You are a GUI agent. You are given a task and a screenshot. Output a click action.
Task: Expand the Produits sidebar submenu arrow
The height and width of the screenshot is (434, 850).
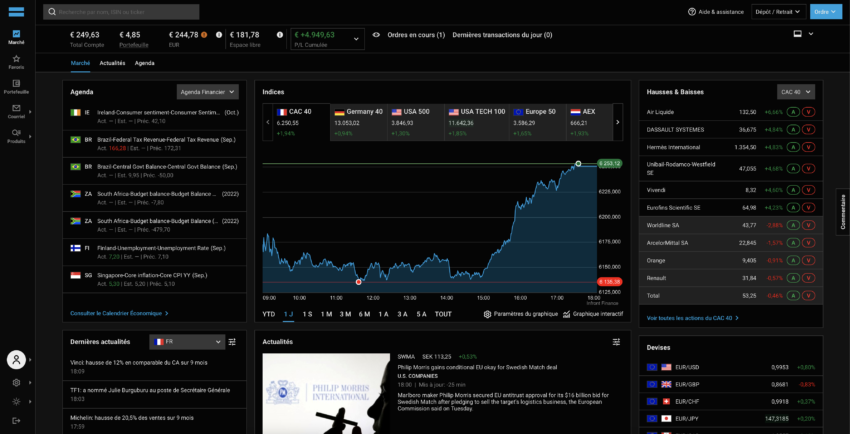[30, 136]
